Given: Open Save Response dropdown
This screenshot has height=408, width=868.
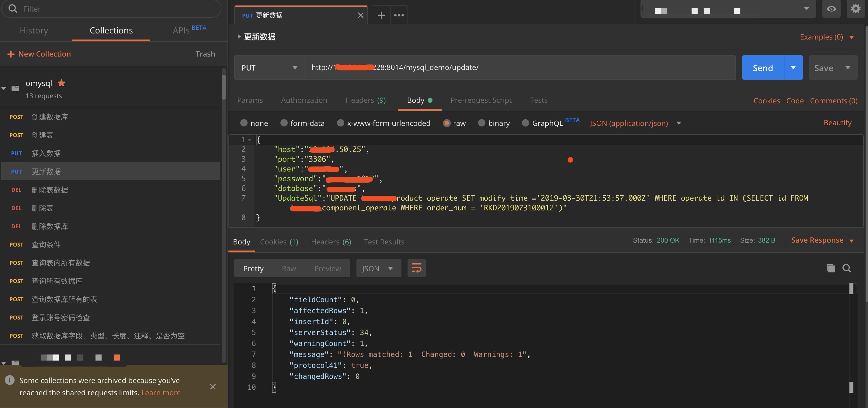Looking at the screenshot, I should click(822, 240).
